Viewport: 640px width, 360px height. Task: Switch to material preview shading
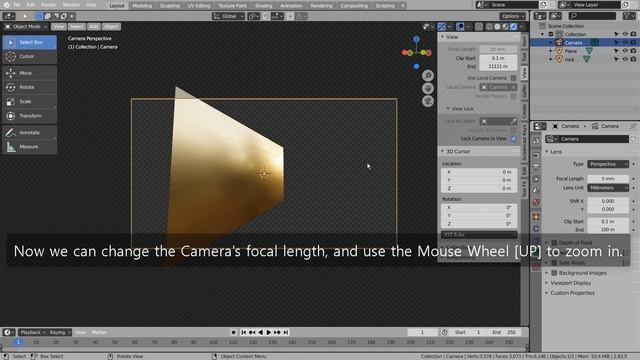[x=505, y=27]
